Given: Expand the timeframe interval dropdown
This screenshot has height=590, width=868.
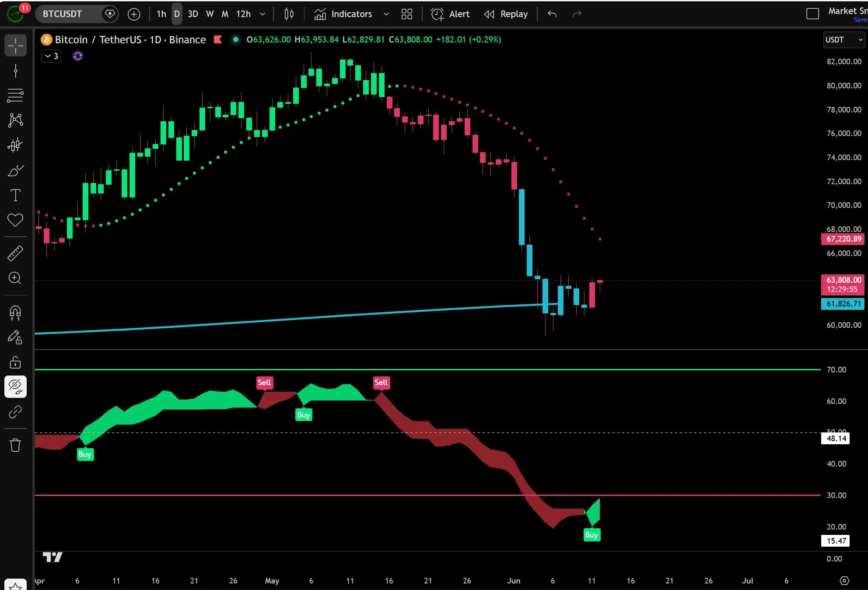Looking at the screenshot, I should [x=262, y=14].
